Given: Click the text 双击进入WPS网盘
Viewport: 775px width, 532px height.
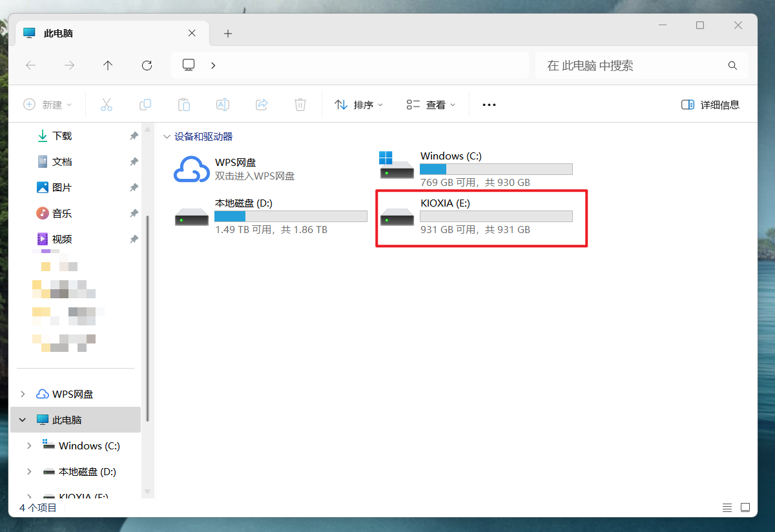Looking at the screenshot, I should point(254,176).
